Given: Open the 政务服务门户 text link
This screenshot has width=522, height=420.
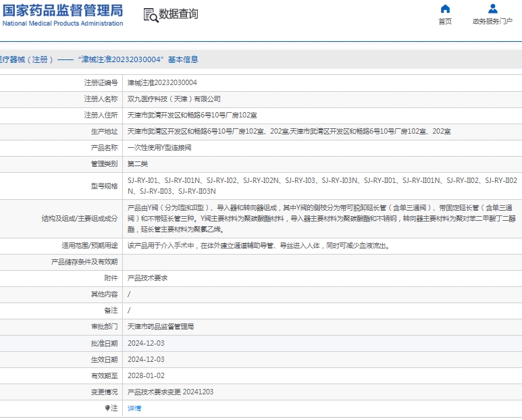Looking at the screenshot, I should 492,22.
